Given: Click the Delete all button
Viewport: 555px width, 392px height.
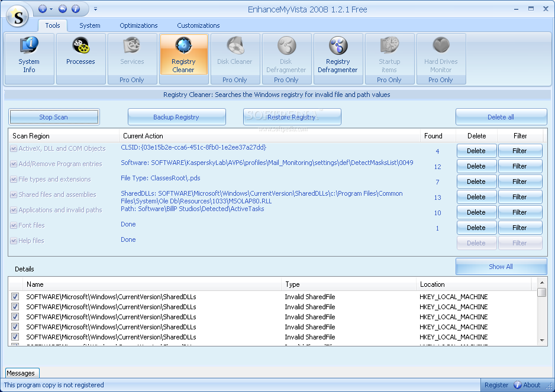Looking at the screenshot, I should (x=501, y=116).
